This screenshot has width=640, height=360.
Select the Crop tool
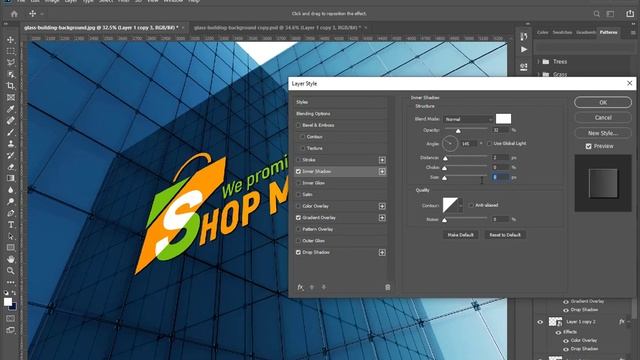pyautogui.click(x=11, y=86)
